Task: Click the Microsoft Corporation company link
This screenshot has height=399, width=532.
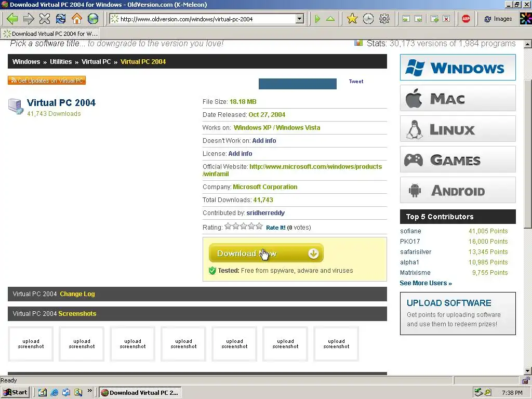Action: click(x=265, y=187)
